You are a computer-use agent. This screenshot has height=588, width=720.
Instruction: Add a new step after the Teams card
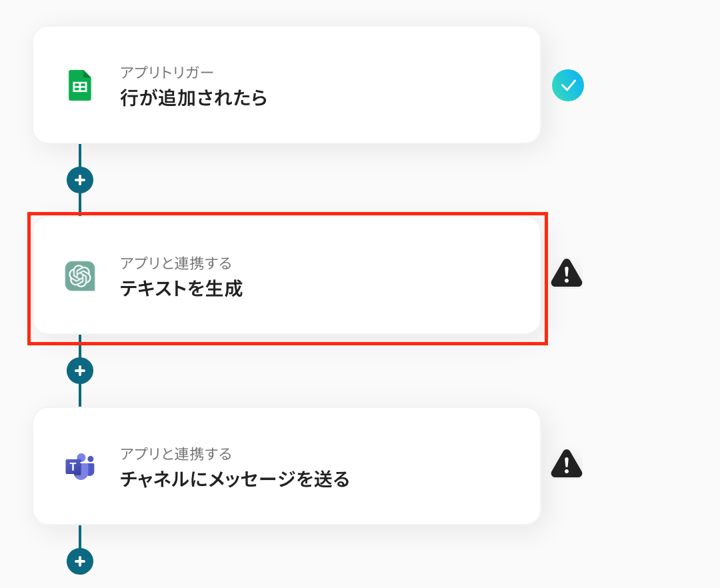(x=80, y=561)
